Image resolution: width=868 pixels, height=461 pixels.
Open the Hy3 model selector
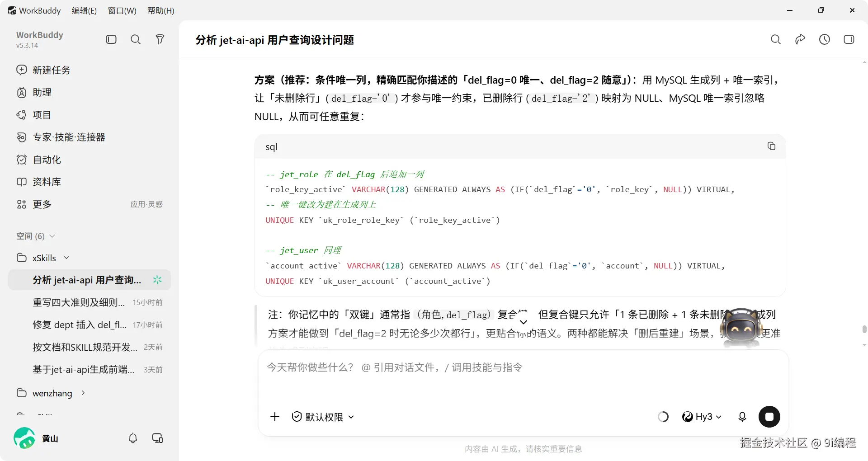coord(702,417)
